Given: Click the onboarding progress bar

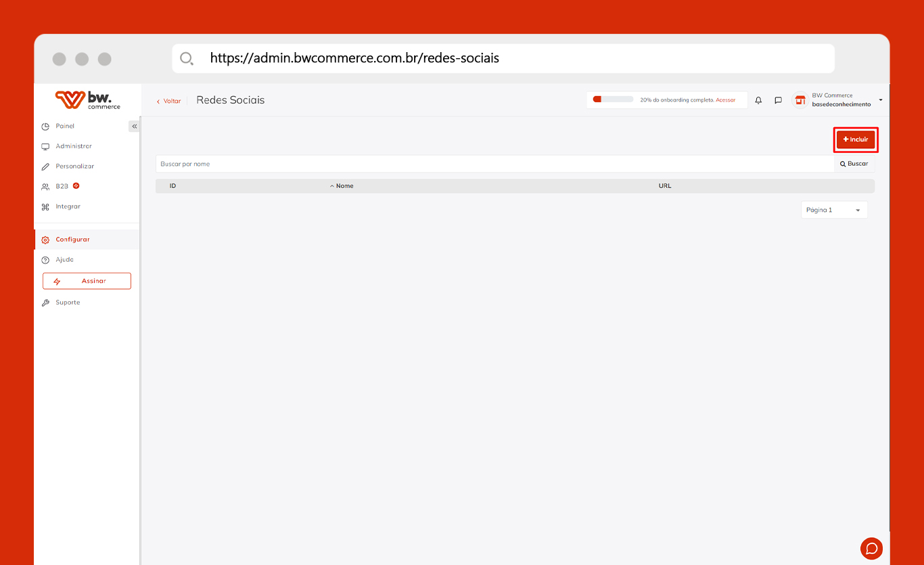Looking at the screenshot, I should pos(613,99).
